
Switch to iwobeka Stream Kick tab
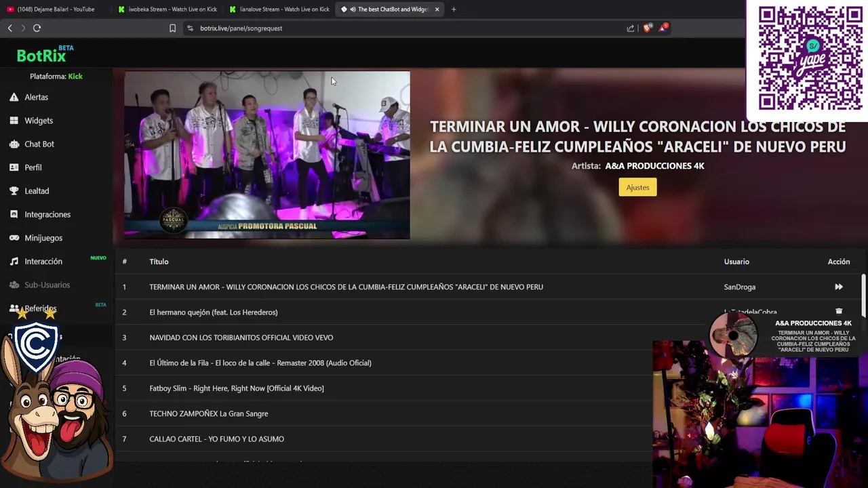(x=168, y=9)
